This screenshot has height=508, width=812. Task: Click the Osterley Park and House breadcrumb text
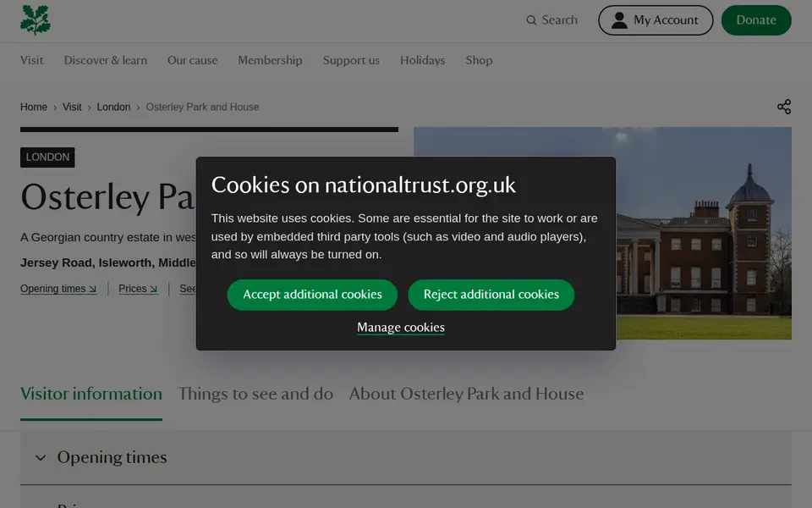tap(202, 107)
